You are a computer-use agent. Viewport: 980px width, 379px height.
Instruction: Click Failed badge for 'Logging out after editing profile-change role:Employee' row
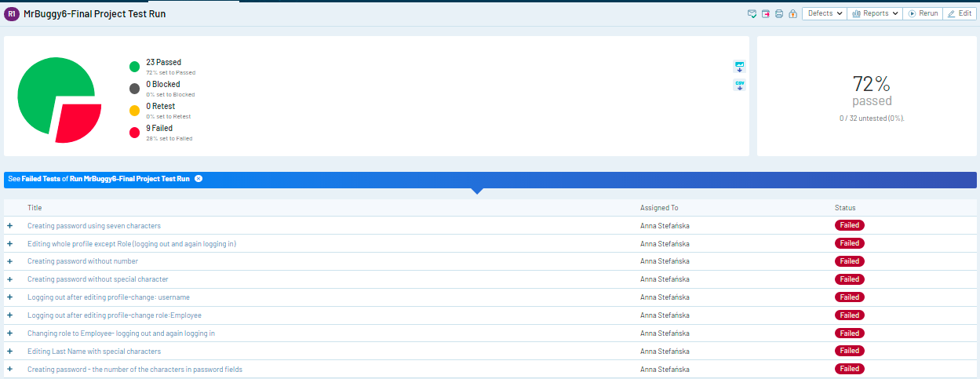(x=849, y=315)
